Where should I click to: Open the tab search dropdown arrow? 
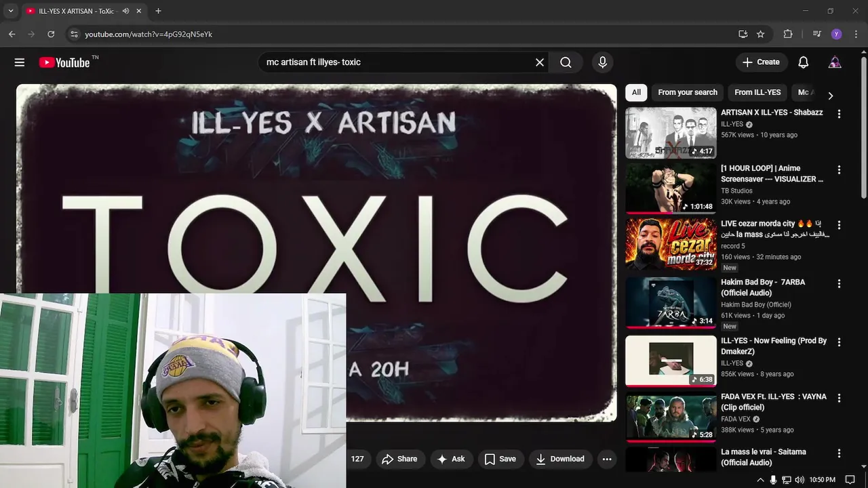tap(10, 11)
